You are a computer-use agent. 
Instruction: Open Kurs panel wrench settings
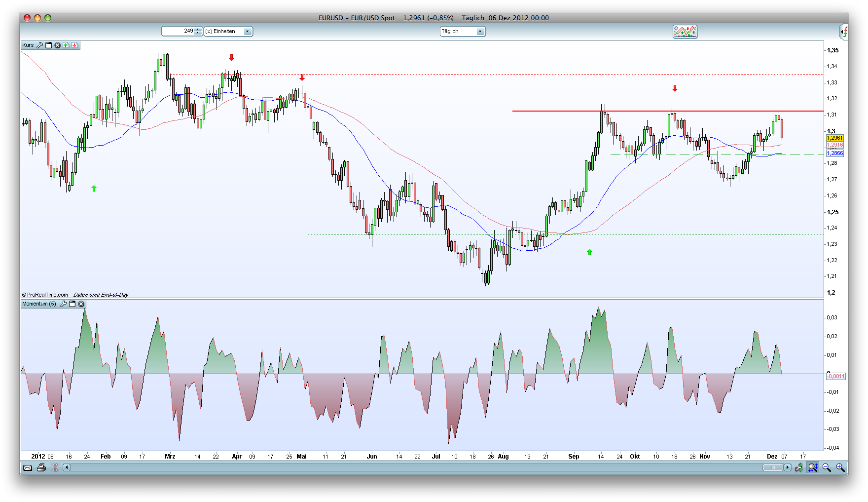coord(40,45)
